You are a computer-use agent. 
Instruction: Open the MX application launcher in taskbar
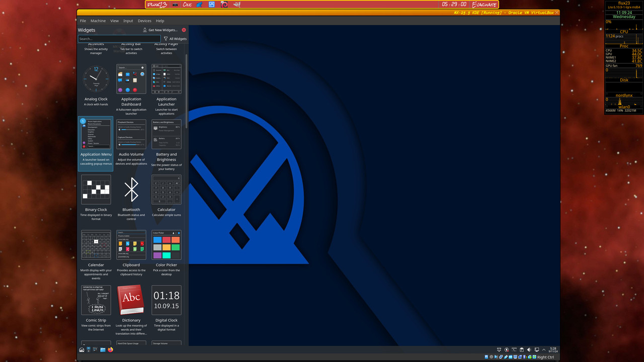coord(82,349)
